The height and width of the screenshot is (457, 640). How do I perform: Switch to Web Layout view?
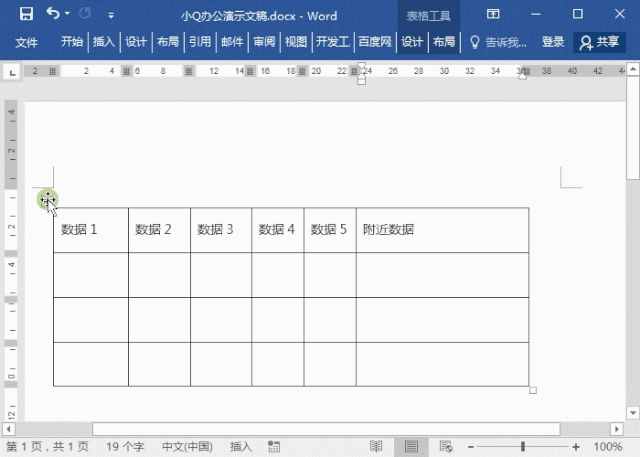click(446, 446)
